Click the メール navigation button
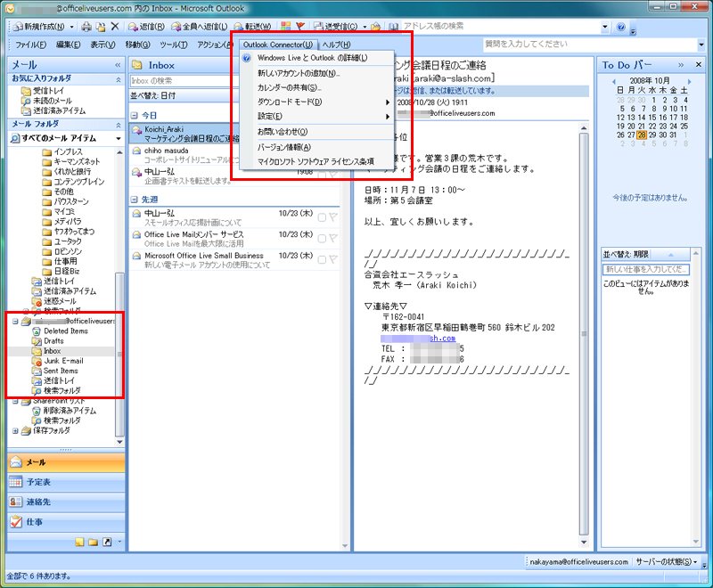713x588 pixels. coord(66,462)
